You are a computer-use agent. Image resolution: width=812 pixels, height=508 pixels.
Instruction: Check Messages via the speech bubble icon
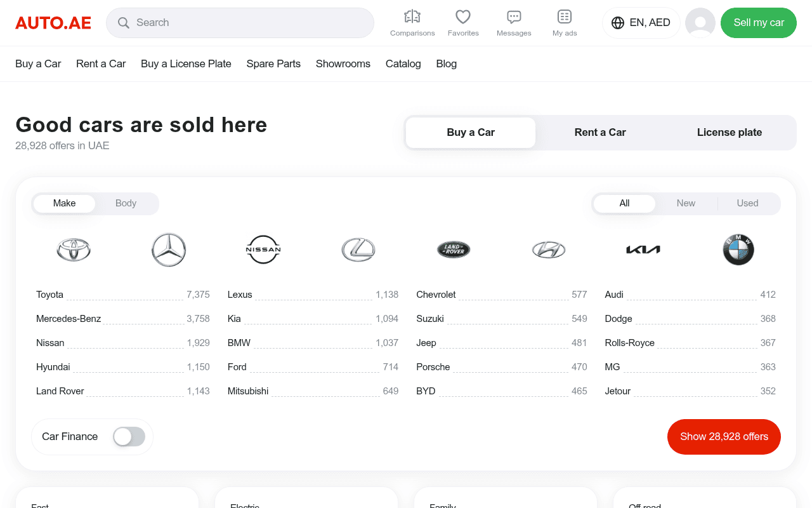514,22
